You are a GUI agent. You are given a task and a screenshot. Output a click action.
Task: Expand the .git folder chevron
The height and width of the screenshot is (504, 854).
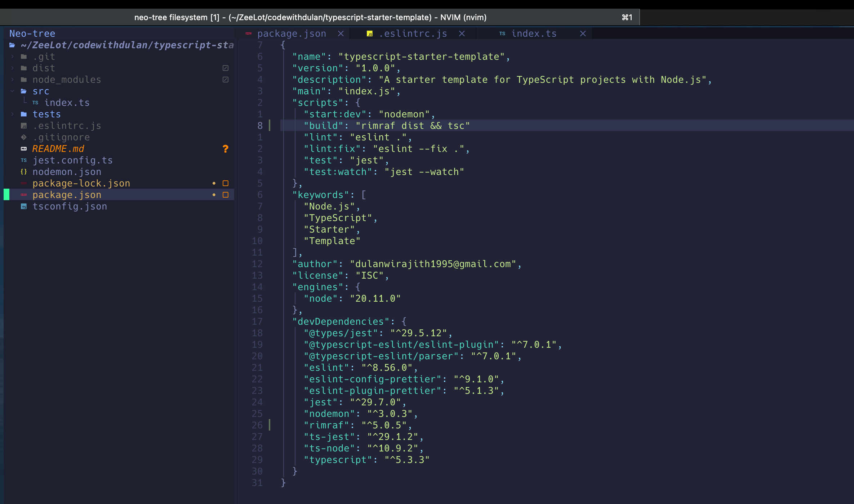pyautogui.click(x=13, y=57)
